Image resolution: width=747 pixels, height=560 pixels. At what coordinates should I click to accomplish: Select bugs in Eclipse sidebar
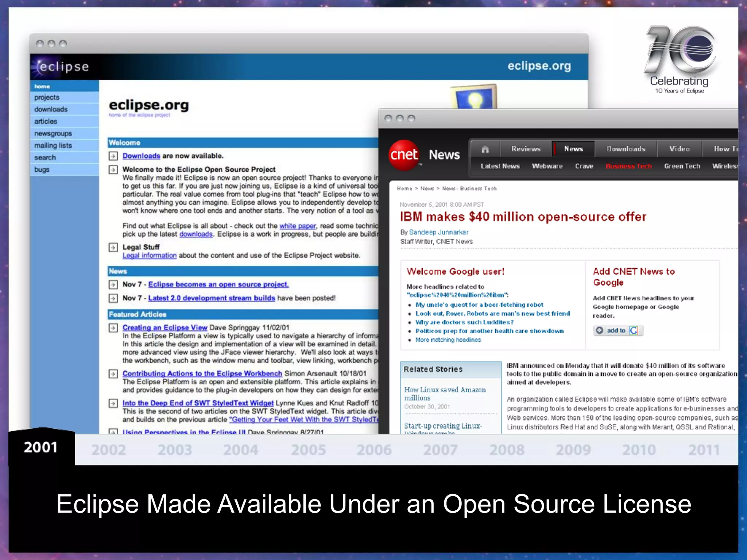[64, 170]
